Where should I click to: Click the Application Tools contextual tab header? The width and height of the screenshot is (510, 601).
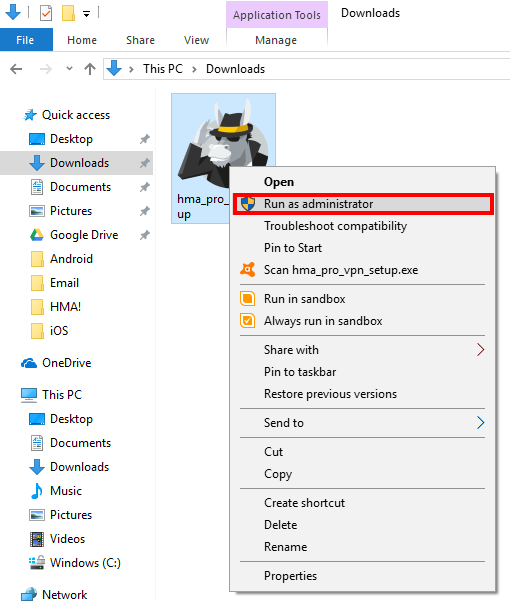[x=277, y=15]
